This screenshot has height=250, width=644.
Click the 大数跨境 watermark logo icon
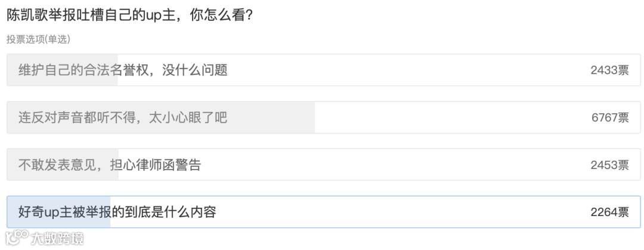pyautogui.click(x=16, y=239)
